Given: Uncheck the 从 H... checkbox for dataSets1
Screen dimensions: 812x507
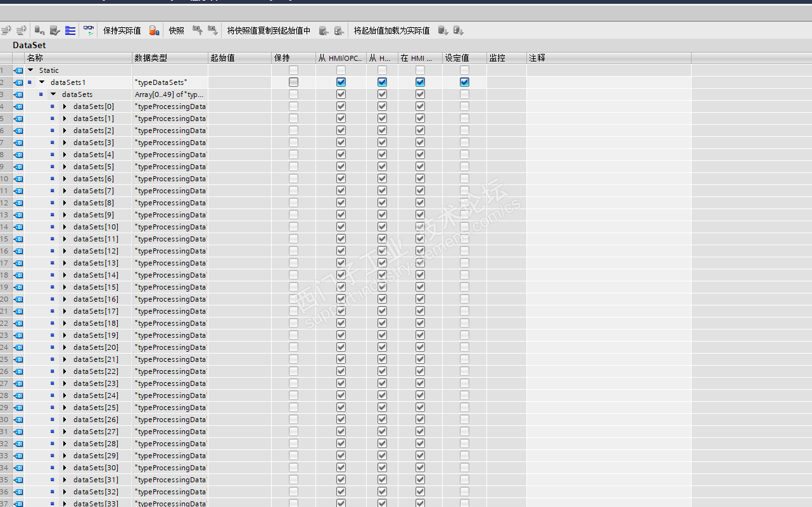Looking at the screenshot, I should (382, 82).
